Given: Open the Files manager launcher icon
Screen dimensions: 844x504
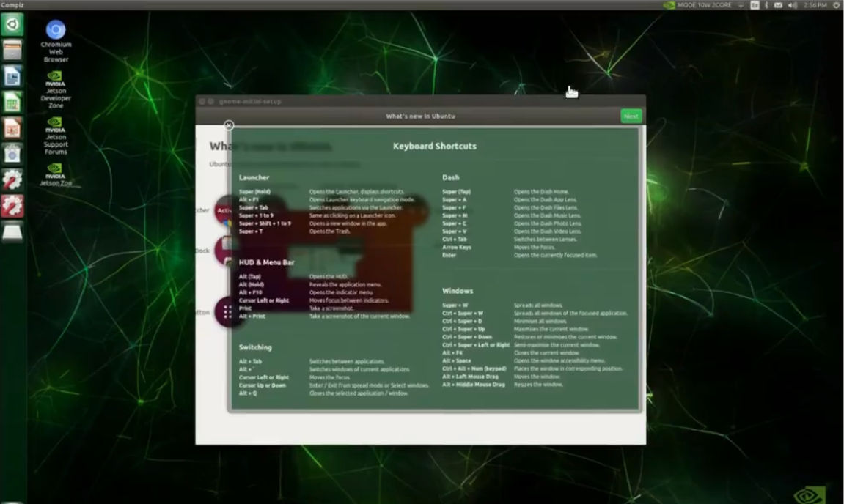Looking at the screenshot, I should pos(12,50).
